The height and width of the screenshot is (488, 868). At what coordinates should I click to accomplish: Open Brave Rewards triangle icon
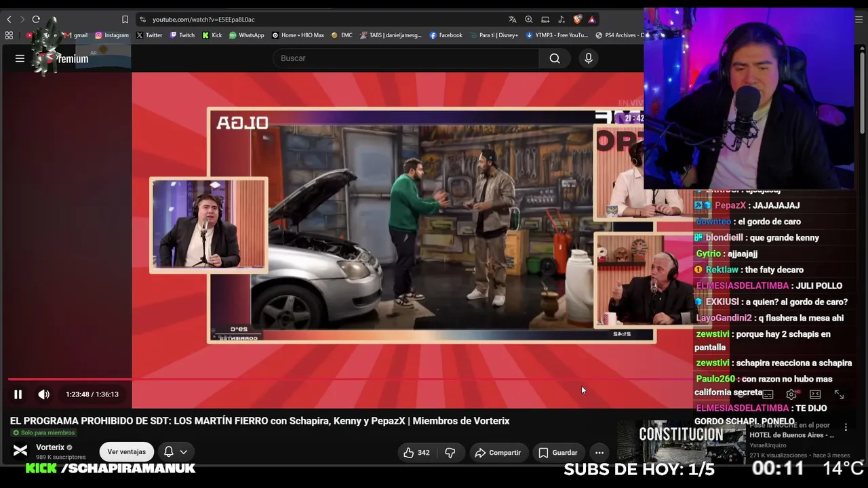coord(592,20)
